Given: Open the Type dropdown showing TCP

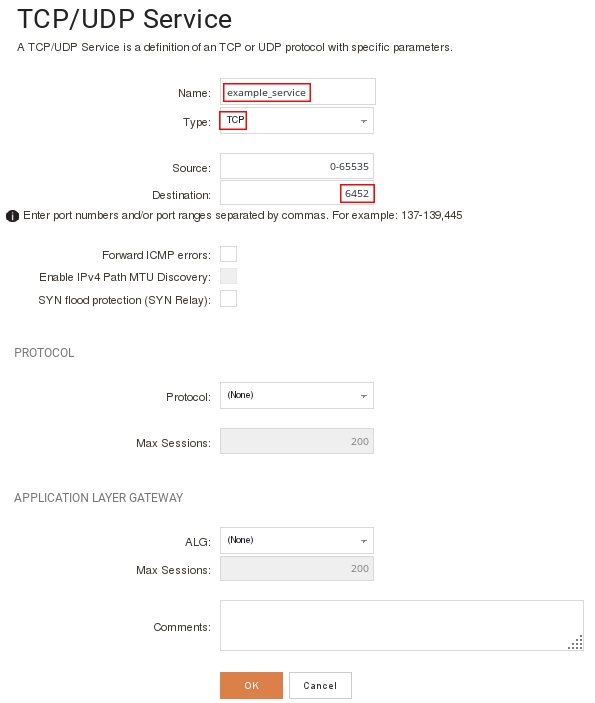Looking at the screenshot, I should pyautogui.click(x=297, y=121).
